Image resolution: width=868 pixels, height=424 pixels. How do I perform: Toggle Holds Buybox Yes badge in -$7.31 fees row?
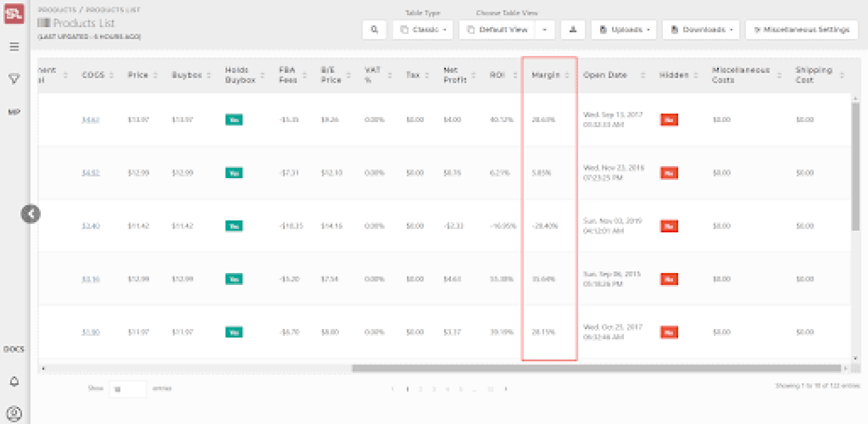(234, 173)
